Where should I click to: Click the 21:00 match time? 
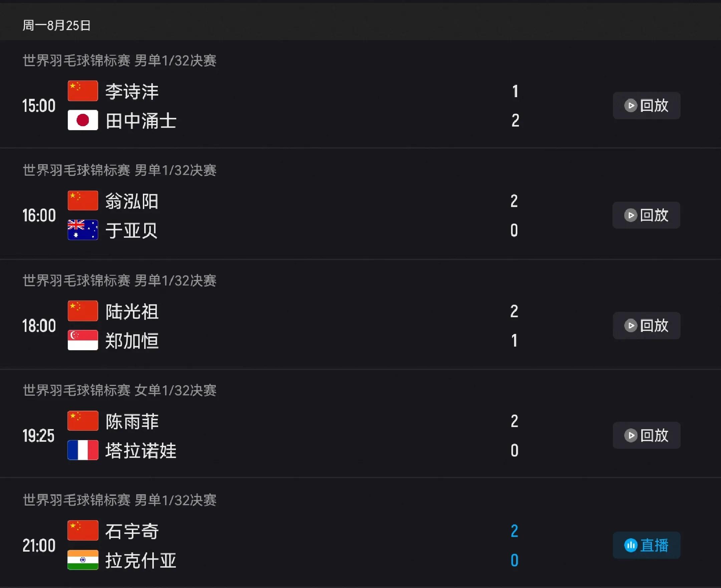point(39,545)
